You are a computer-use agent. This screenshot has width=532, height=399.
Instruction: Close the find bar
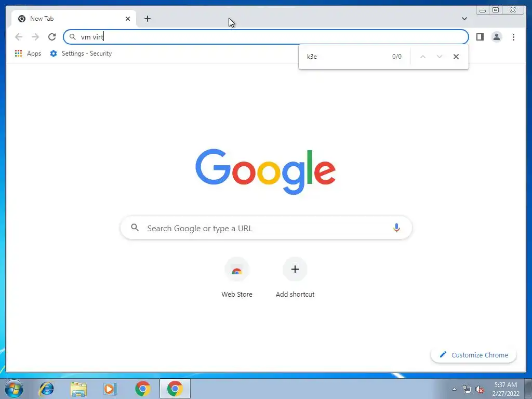(456, 57)
